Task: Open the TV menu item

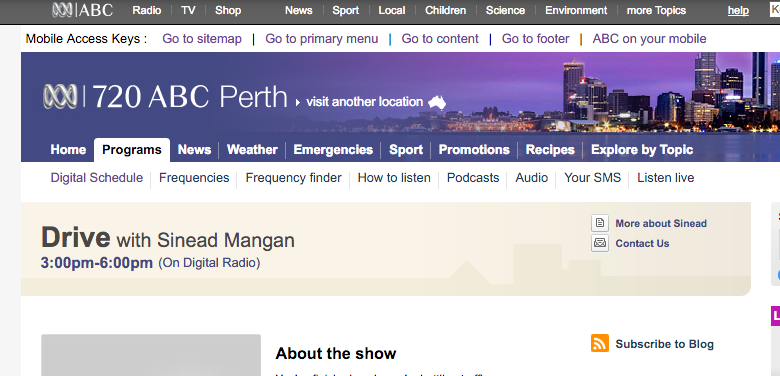Action: [x=188, y=10]
